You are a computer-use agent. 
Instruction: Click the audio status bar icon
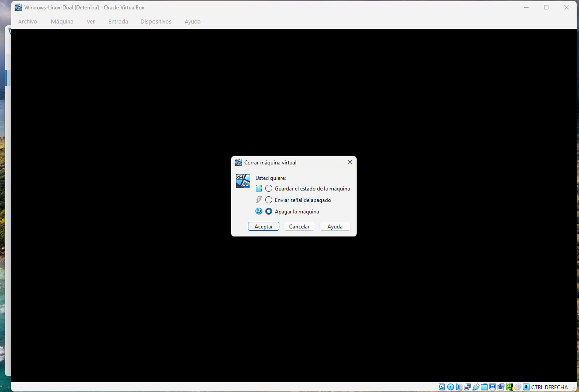[x=459, y=387]
